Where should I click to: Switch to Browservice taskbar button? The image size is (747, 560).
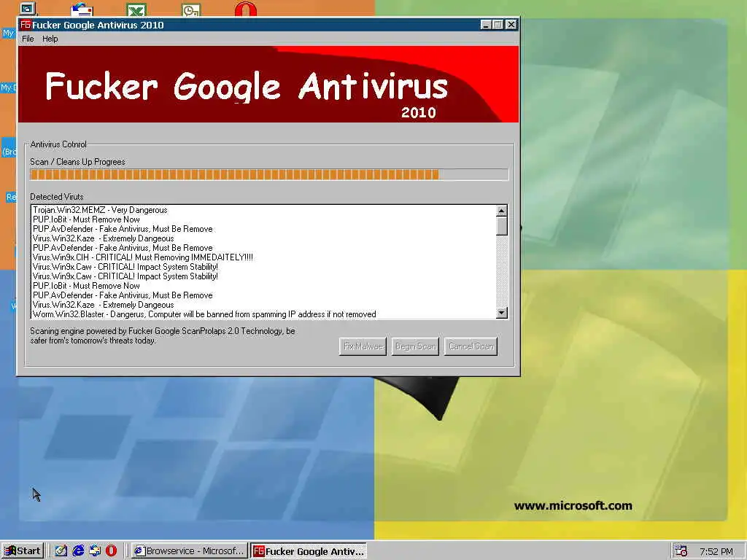click(189, 551)
